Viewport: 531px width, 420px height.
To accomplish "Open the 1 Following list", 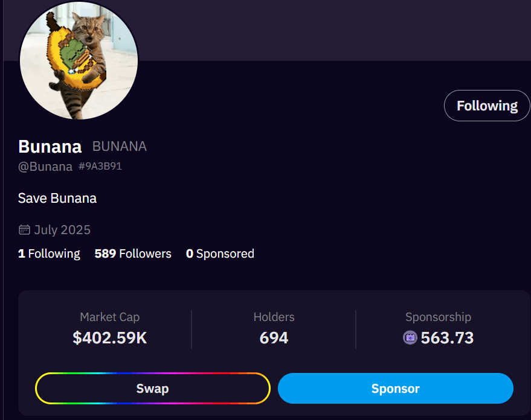I will pyautogui.click(x=49, y=253).
